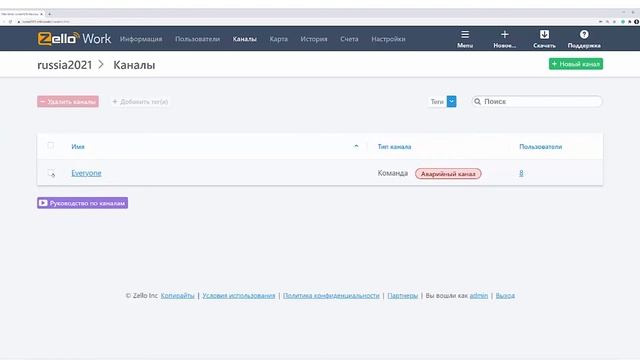
Task: Click Добавить тег(и) button
Action: pyautogui.click(x=140, y=102)
